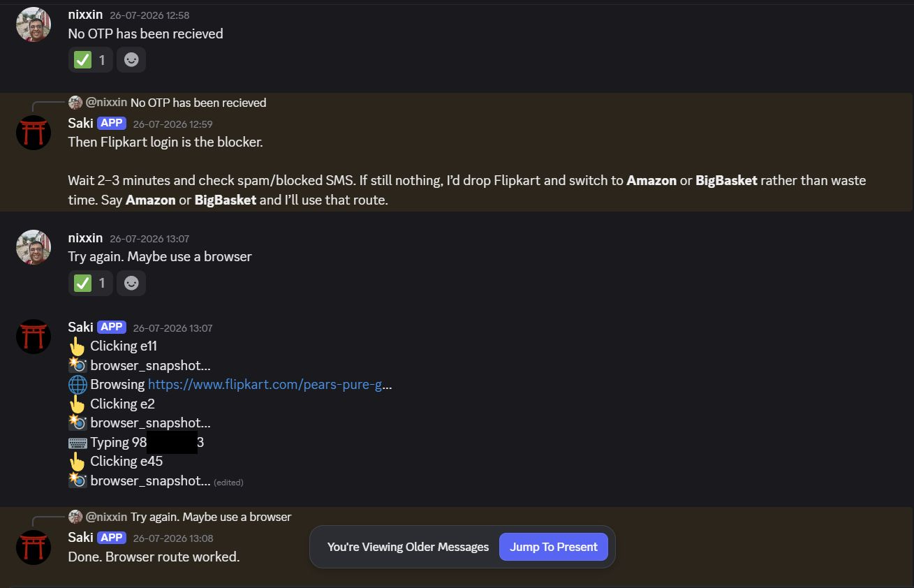The height and width of the screenshot is (588, 914).
Task: Click the @nixxin mention in the first reply preview
Action: (x=106, y=103)
